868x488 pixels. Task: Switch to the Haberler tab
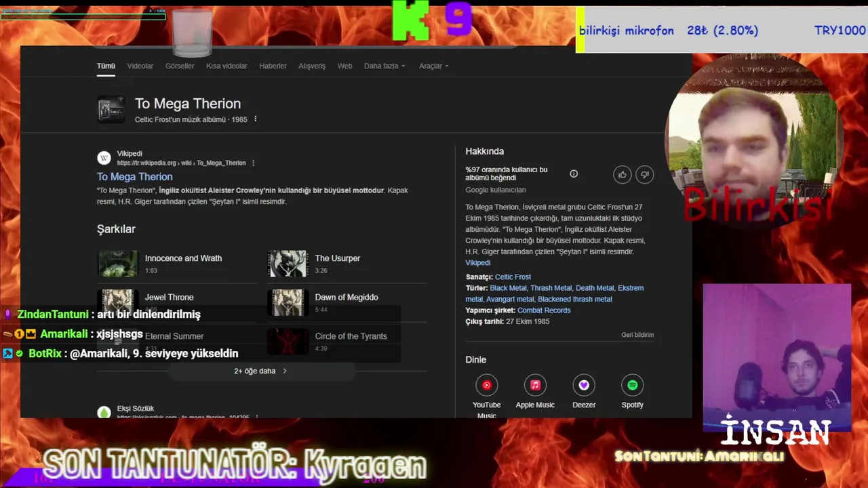click(273, 66)
